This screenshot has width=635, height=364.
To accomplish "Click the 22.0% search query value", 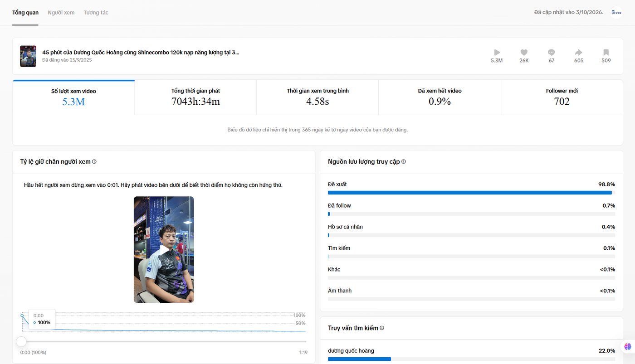I will click(x=607, y=350).
